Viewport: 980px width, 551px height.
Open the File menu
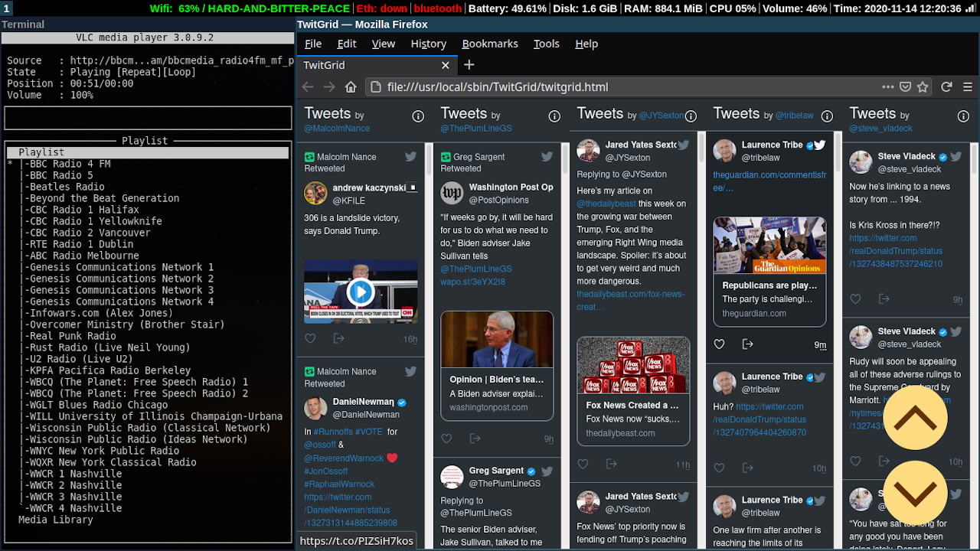tap(313, 44)
